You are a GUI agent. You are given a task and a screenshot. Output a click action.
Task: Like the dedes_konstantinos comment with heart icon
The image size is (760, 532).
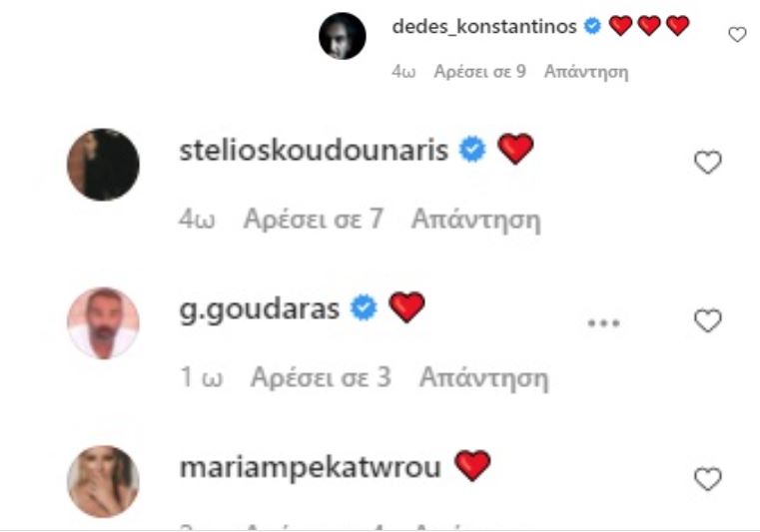[x=737, y=34]
